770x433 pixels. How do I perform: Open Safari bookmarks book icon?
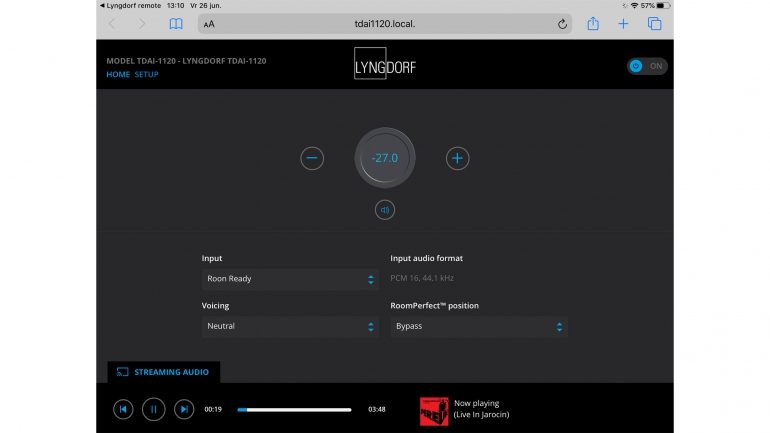coord(176,24)
